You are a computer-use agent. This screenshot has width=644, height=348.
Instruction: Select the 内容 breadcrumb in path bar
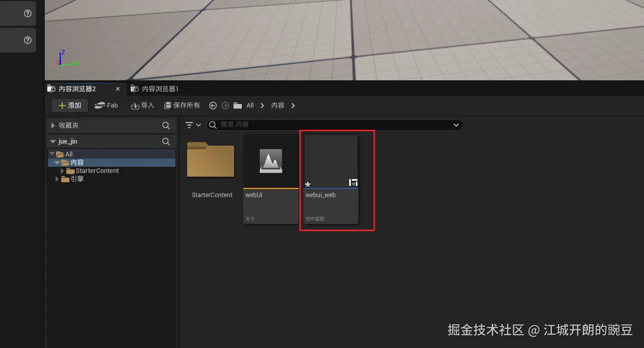(x=278, y=106)
